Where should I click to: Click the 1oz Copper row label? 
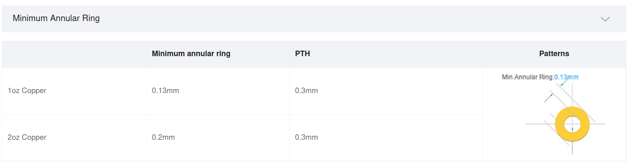pos(27,91)
